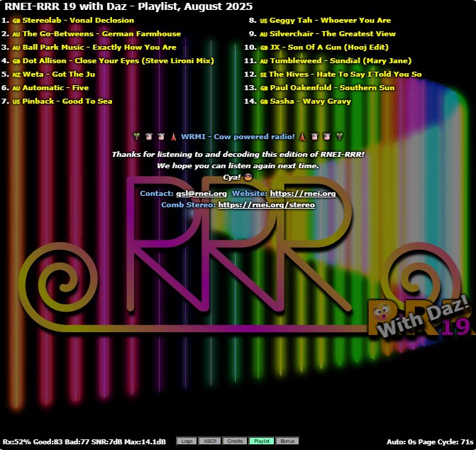Select track Stereolab - Vonal Declosion
The image size is (476, 450).
[x=78, y=21]
